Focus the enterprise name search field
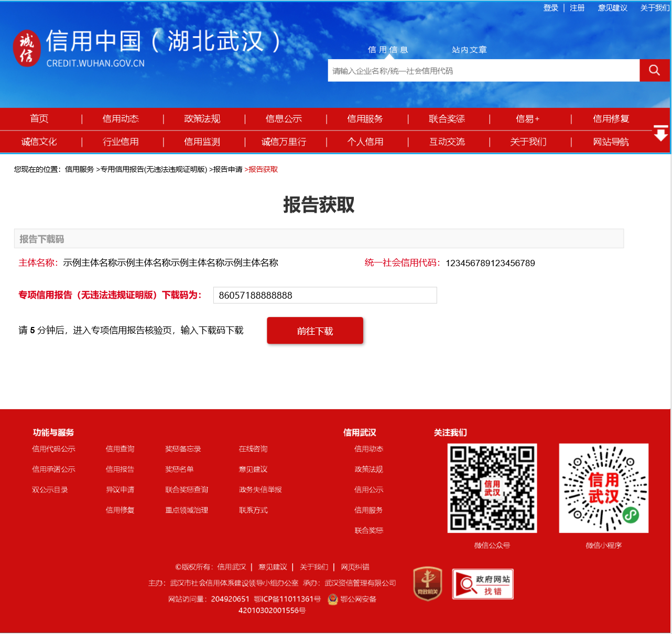Screen dimensions: 672x634 [483, 71]
